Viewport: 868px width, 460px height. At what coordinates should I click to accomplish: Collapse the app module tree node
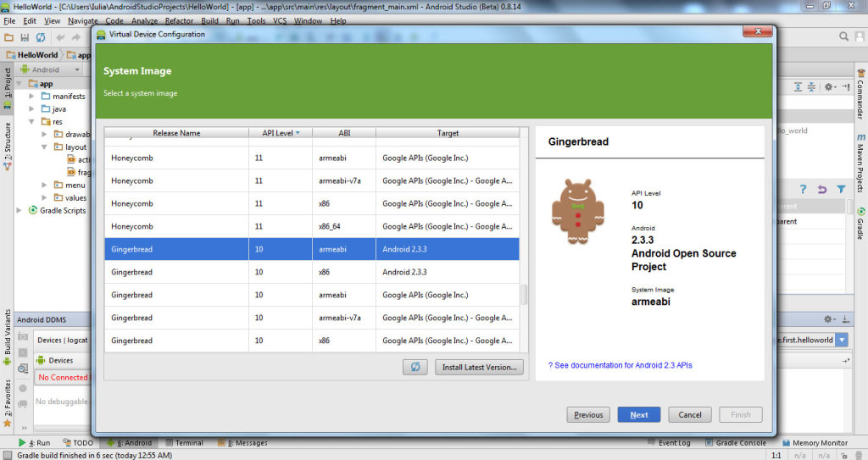(19, 84)
